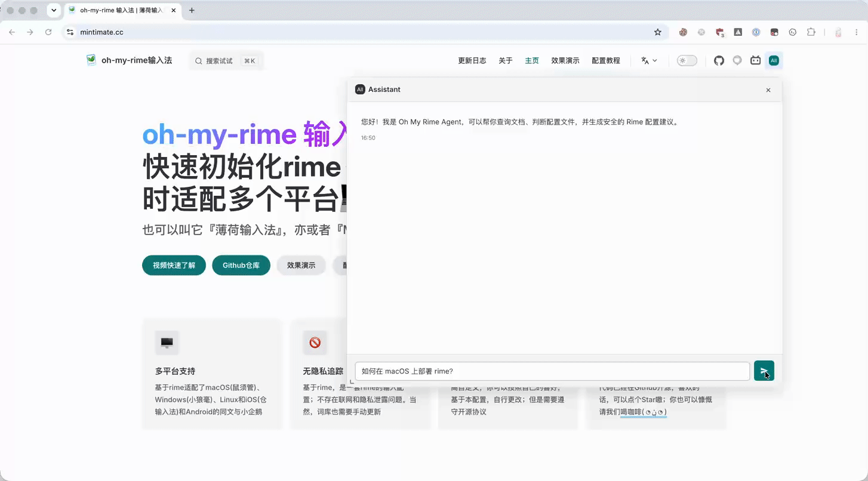This screenshot has width=868, height=481.
Task: Click the AI badge in Assistant header
Action: [360, 90]
